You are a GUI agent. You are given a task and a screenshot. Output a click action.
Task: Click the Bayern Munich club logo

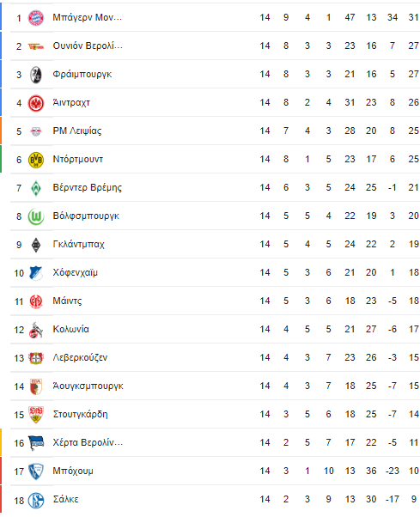coord(35,18)
